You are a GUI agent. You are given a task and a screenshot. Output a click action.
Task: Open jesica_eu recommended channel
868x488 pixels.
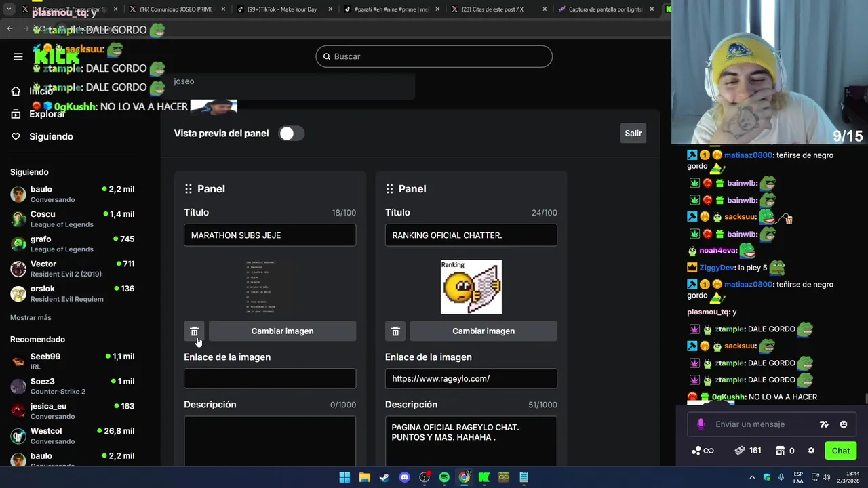pyautogui.click(x=72, y=411)
